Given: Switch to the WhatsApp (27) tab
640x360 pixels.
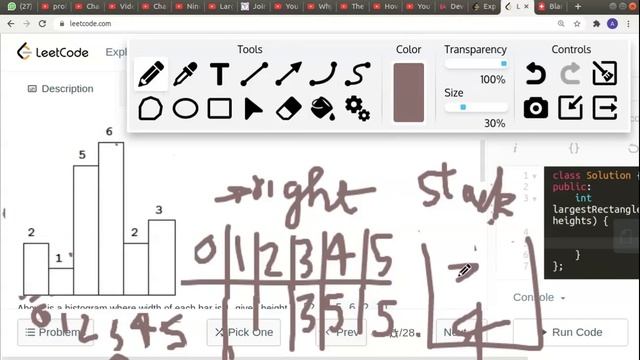Looking at the screenshot, I should point(19,7).
